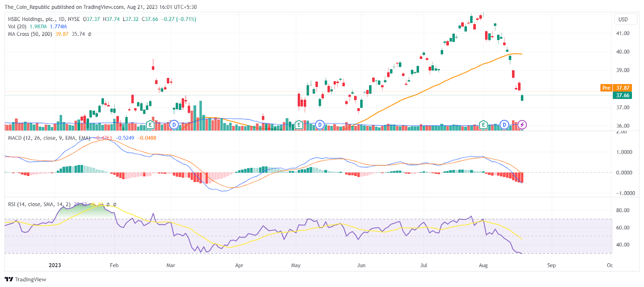Click the Jul time axis label
The width and height of the screenshot is (644, 287).
click(424, 265)
